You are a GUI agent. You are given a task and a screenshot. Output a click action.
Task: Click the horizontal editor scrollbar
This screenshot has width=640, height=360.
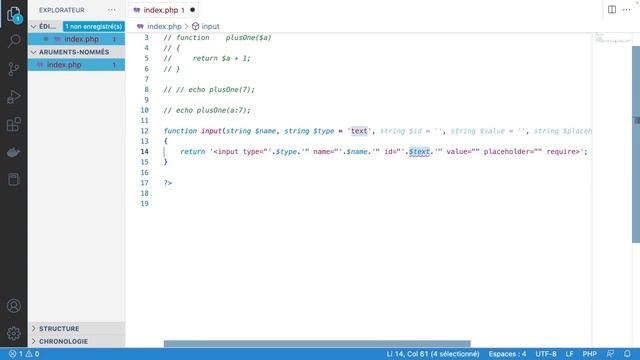[x=317, y=344]
